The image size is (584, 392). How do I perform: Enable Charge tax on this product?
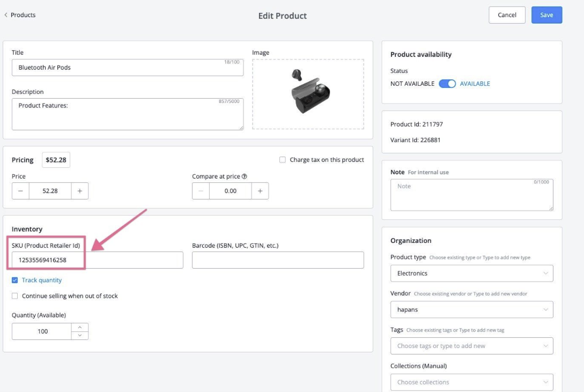283,160
